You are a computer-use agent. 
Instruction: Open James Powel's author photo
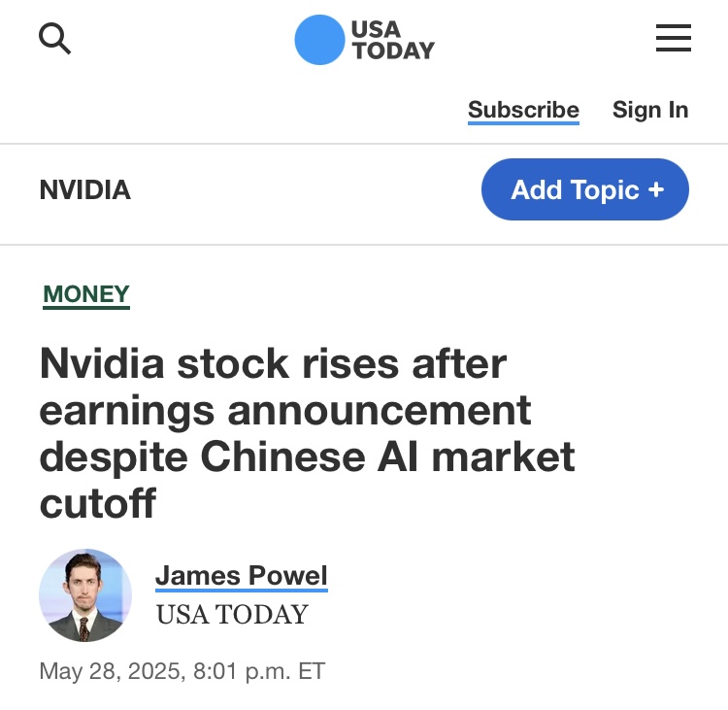85,595
